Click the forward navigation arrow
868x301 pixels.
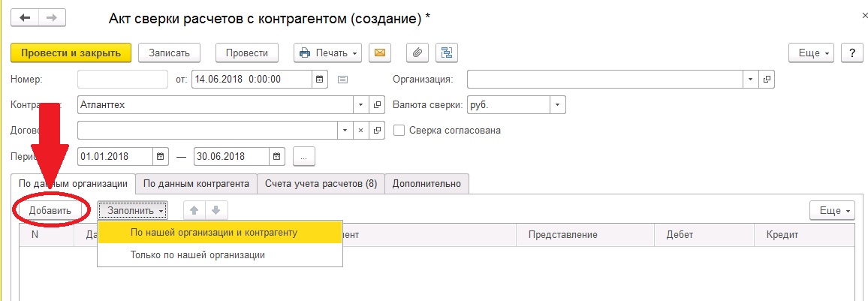[51, 17]
